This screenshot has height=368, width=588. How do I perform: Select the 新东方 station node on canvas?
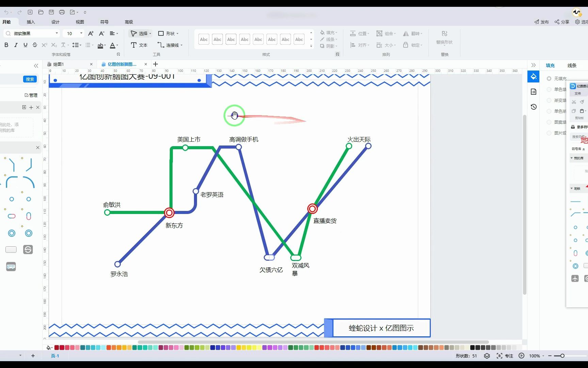click(169, 213)
